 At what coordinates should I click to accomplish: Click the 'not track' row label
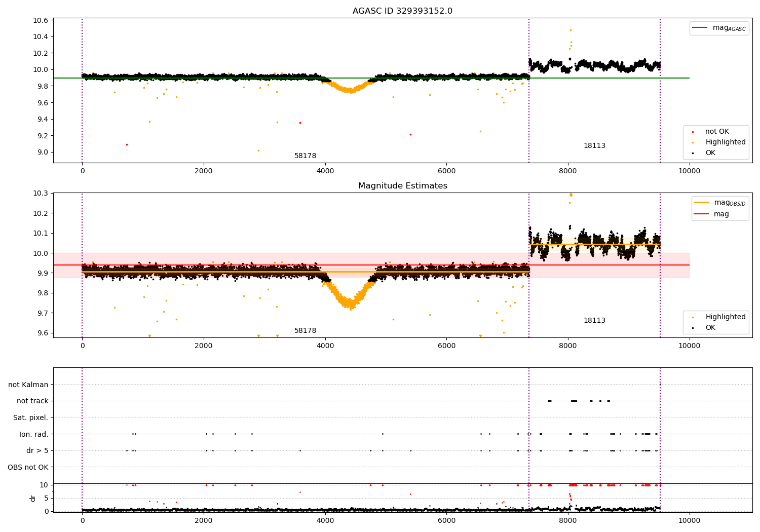pyautogui.click(x=32, y=401)
